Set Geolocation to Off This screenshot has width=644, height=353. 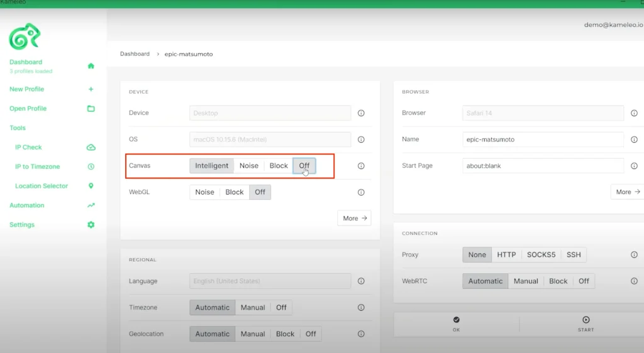(311, 334)
